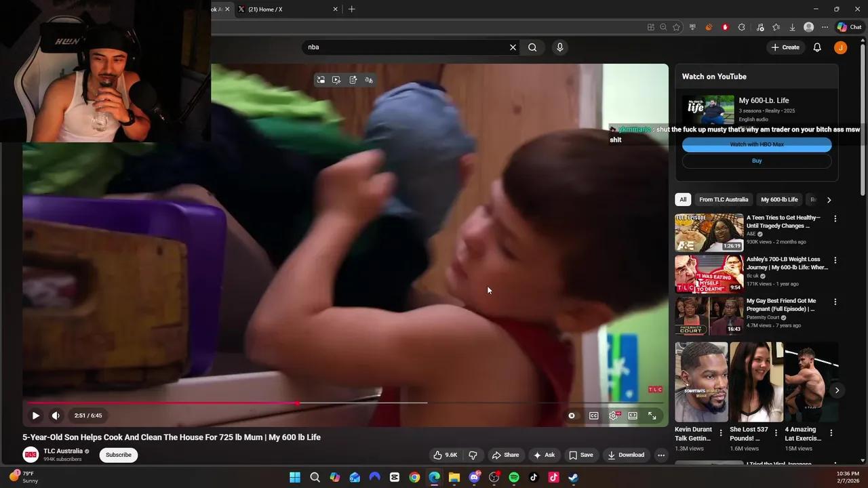The image size is (868, 488).
Task: Open TLC Australia channel name link
Action: coord(63,451)
